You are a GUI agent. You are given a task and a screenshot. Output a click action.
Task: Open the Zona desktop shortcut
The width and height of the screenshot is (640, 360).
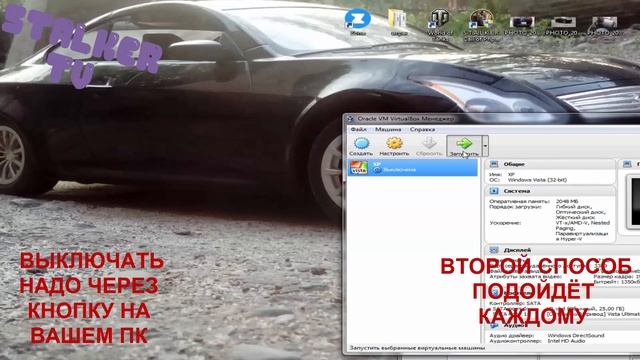click(358, 22)
